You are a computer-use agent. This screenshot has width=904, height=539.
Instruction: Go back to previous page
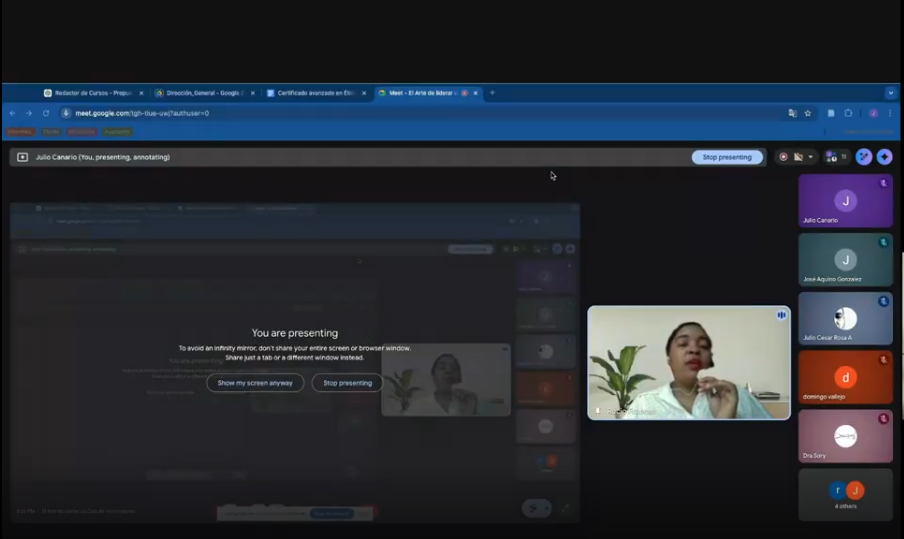pos(13,113)
